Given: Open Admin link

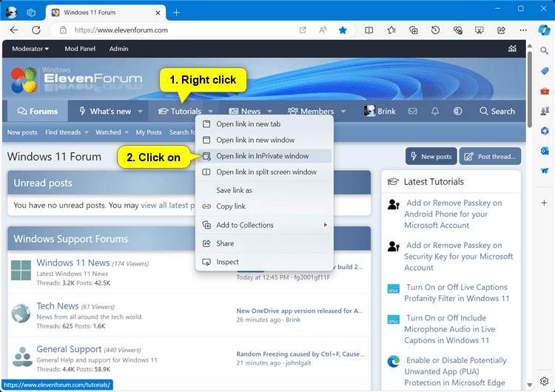Looking at the screenshot, I should click(x=118, y=49).
